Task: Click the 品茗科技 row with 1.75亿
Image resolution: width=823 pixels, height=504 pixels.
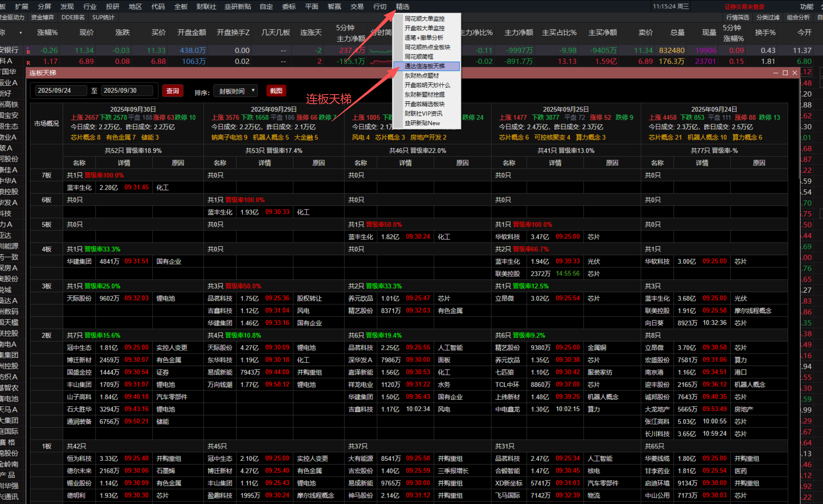Action: pos(220,298)
